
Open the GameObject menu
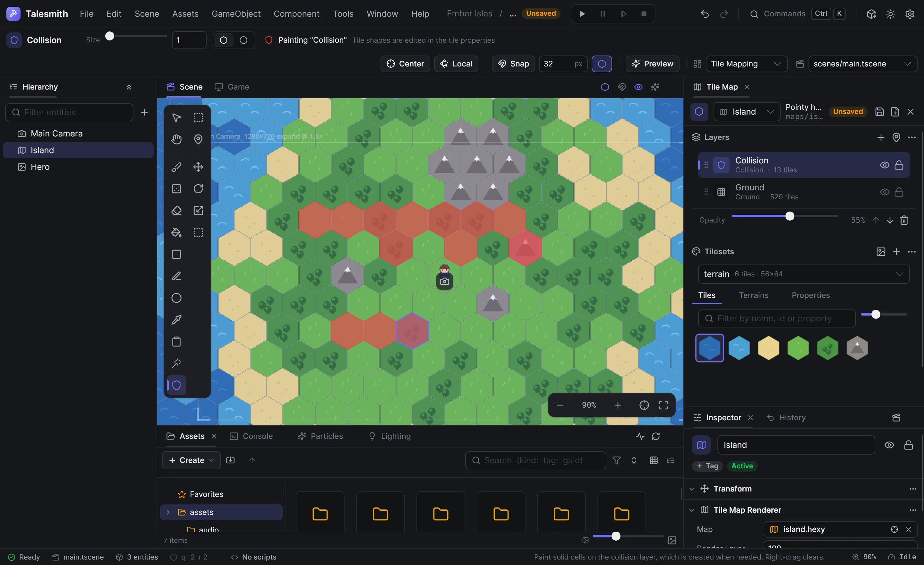tap(236, 14)
